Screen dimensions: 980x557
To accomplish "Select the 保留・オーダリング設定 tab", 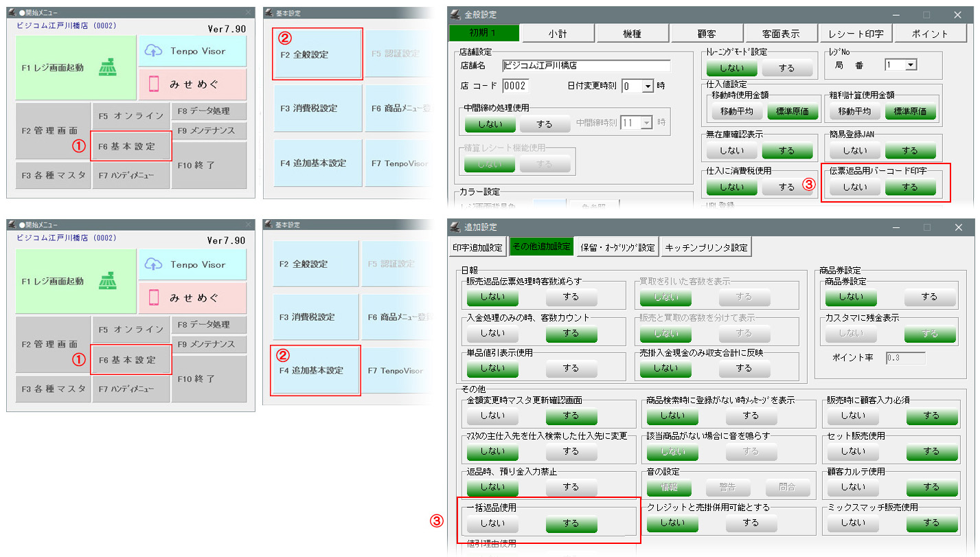I will pyautogui.click(x=617, y=247).
